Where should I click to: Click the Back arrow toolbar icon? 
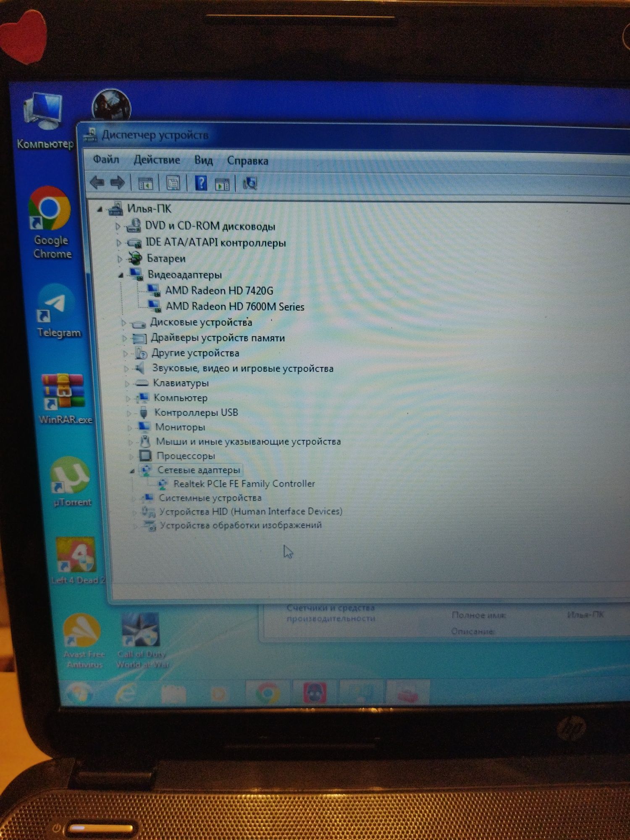(x=97, y=183)
